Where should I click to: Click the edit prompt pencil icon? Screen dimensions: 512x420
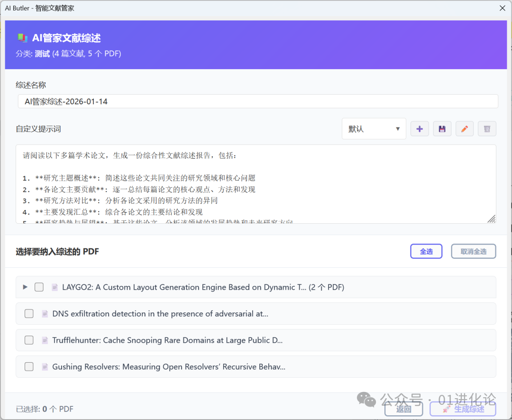[x=464, y=128]
